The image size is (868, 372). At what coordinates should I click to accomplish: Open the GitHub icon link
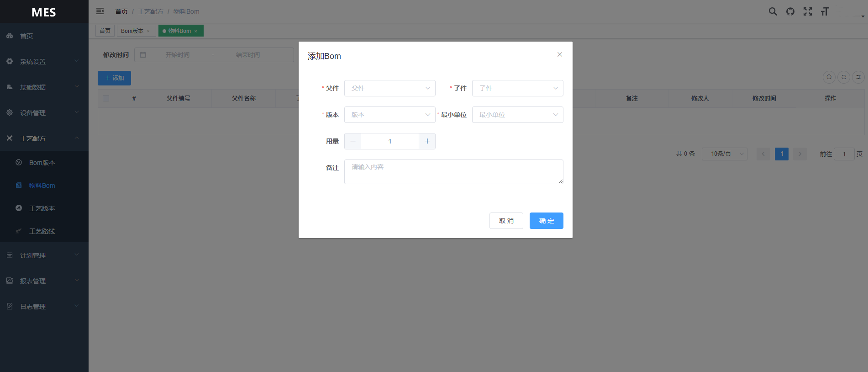(790, 11)
